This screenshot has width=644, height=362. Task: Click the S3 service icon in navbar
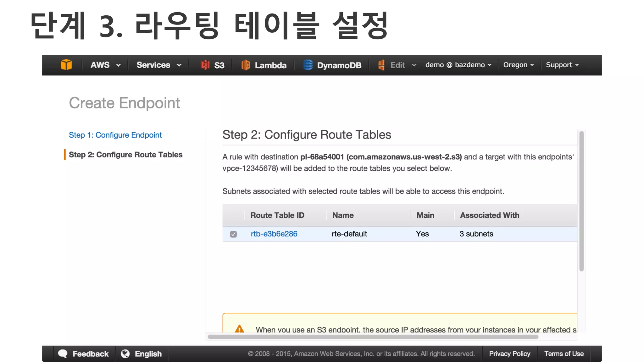205,65
